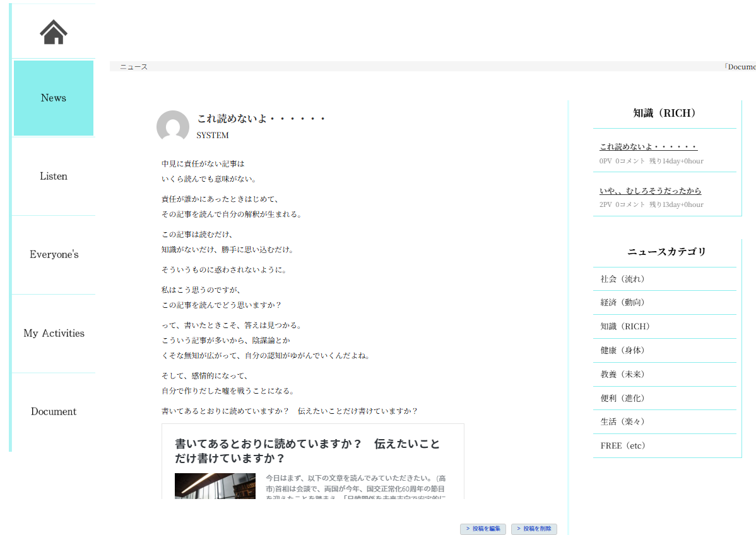Go to the My Activities section
The height and width of the screenshot is (535, 756).
point(54,332)
